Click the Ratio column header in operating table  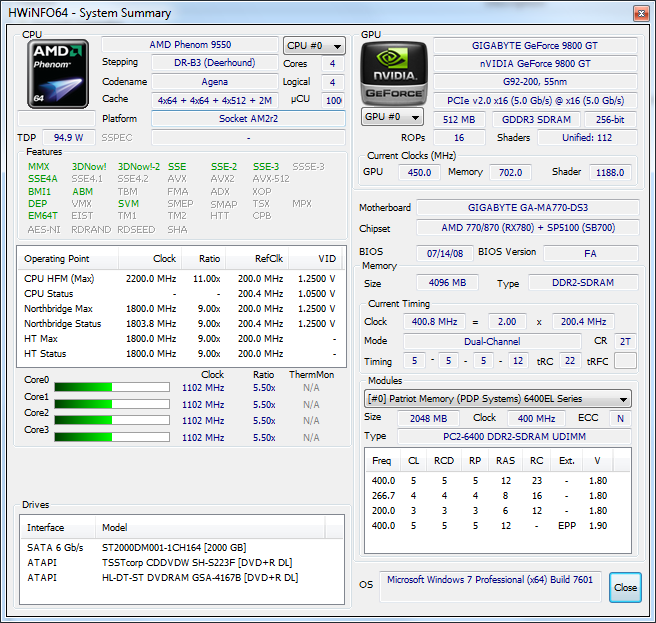pos(204,259)
